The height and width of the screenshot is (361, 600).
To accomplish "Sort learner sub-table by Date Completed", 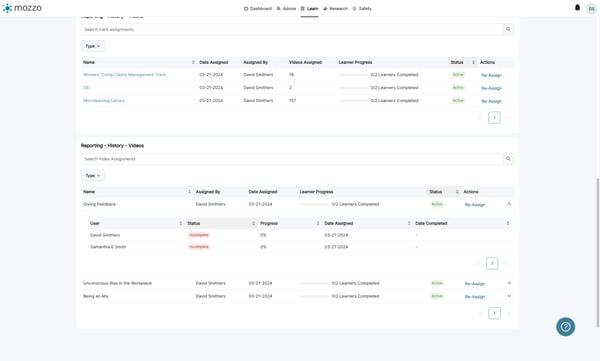I will pyautogui.click(x=508, y=223).
